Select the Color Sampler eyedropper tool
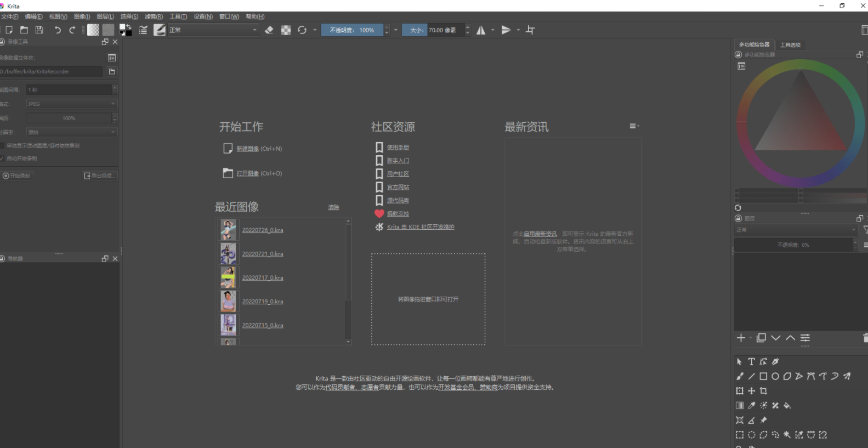The height and width of the screenshot is (448, 868). (751, 406)
